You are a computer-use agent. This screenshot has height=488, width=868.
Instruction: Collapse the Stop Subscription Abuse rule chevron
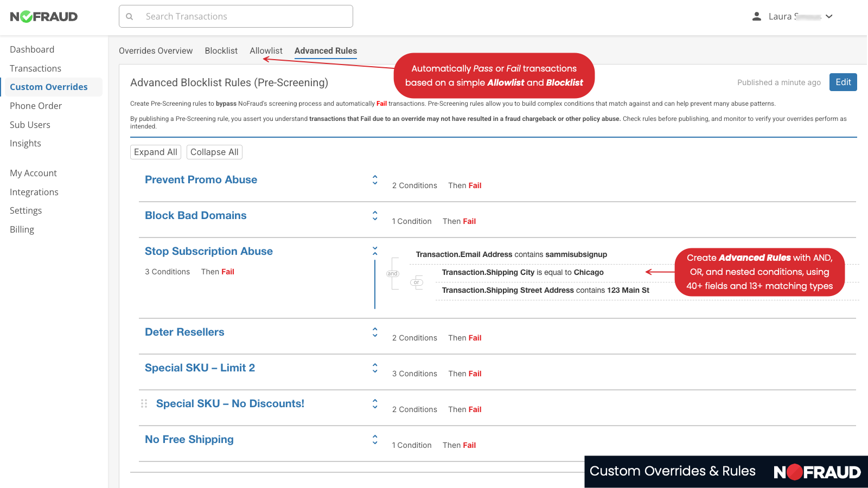(375, 251)
